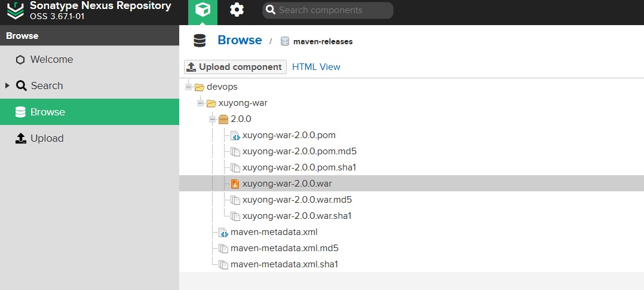Open the administration gear icon
Viewport: 644px width, 290px height.
237,10
